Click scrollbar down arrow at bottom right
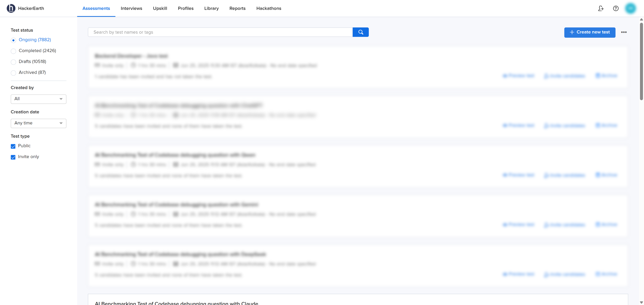This screenshot has width=644, height=305. click(641, 302)
